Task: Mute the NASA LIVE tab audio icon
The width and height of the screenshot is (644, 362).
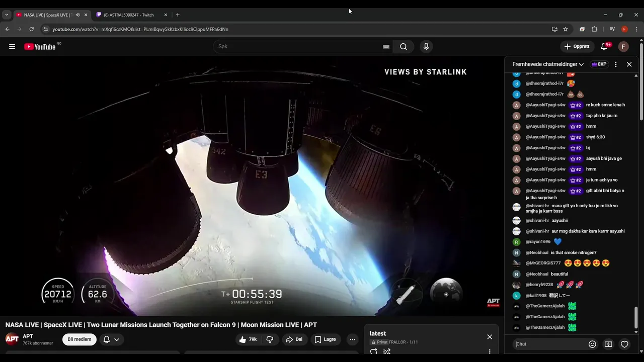Action: (77, 15)
